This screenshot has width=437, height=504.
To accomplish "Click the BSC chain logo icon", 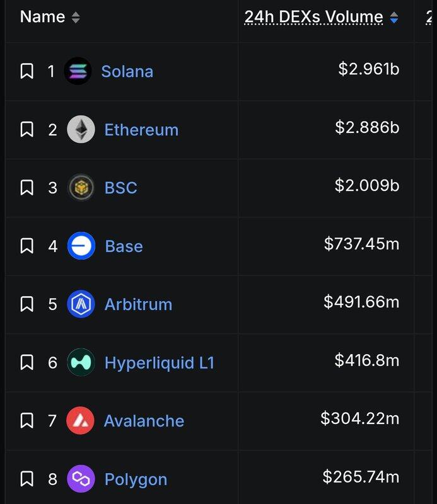I will tap(81, 188).
